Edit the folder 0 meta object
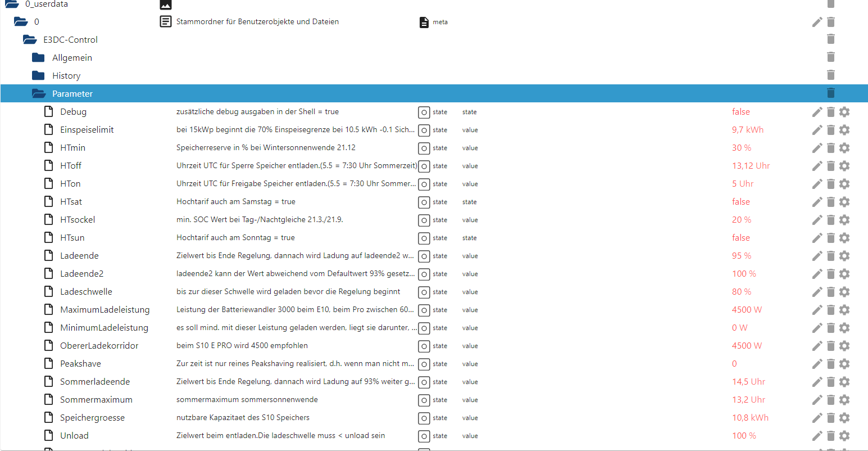 817,22
